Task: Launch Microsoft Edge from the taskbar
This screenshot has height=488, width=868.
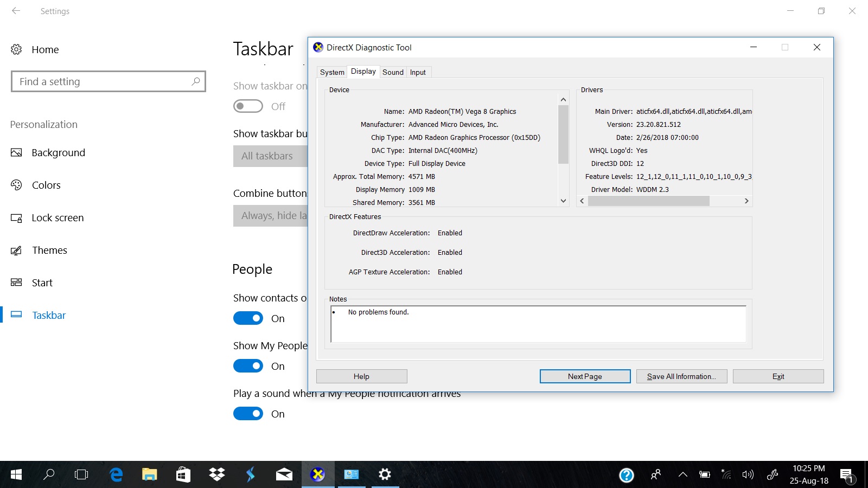Action: [x=116, y=474]
